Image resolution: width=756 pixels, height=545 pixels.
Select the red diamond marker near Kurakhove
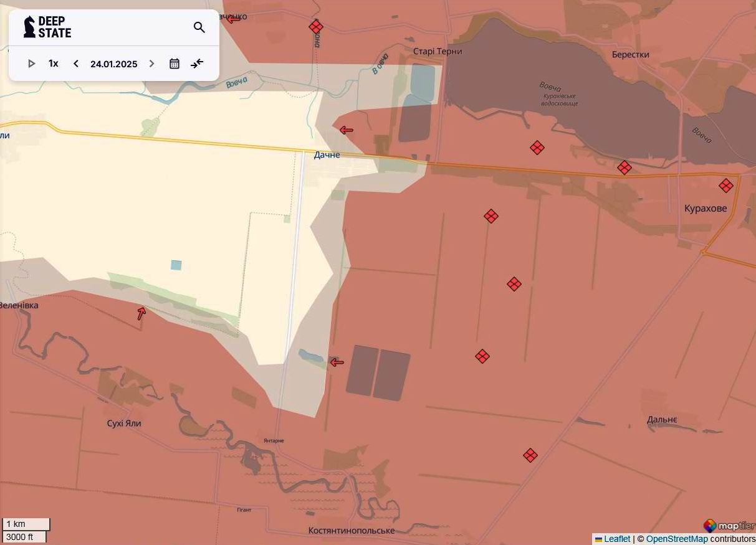point(725,185)
